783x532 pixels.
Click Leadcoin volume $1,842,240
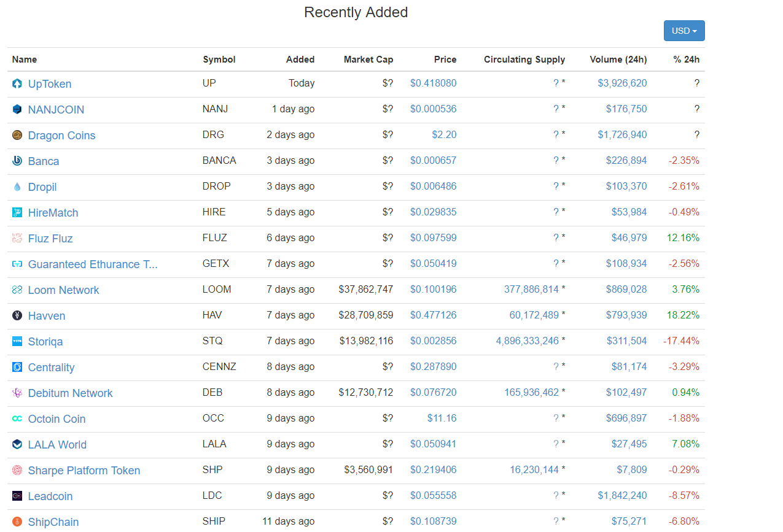coord(623,496)
